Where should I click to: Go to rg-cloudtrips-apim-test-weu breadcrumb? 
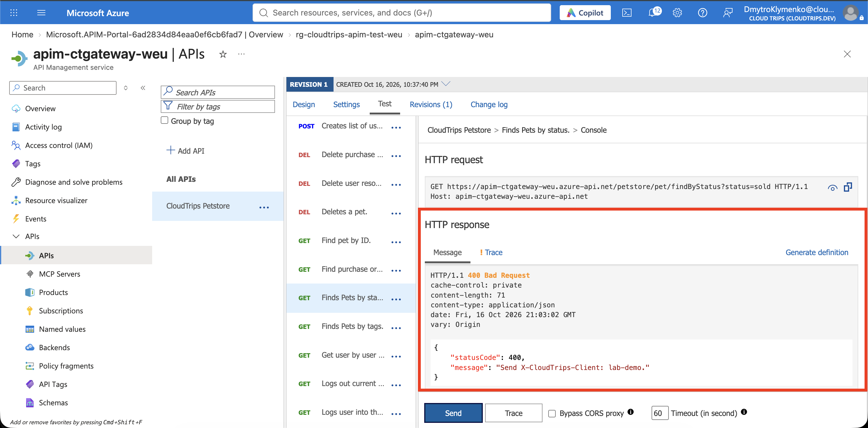pos(349,34)
